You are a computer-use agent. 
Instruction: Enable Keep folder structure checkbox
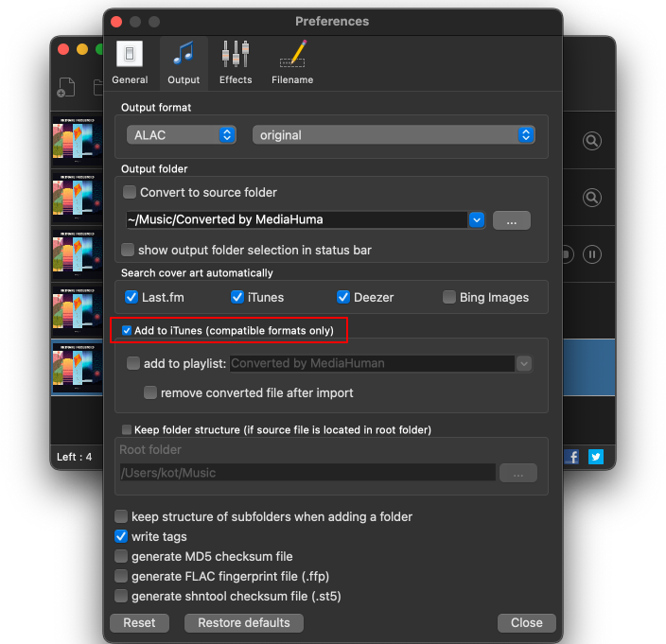(x=127, y=429)
